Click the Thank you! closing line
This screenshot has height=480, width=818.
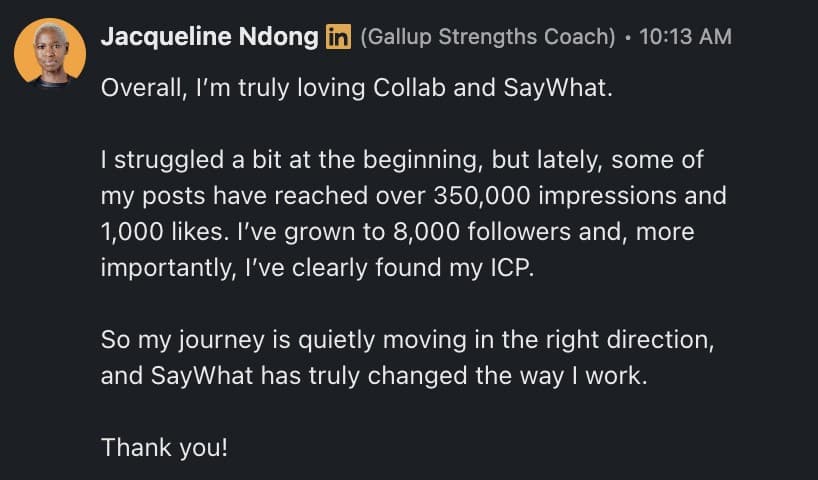165,448
